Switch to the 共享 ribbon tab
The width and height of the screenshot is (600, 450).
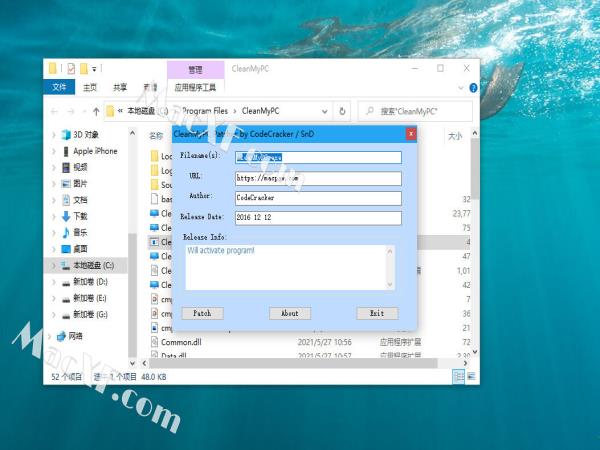pyautogui.click(x=120, y=88)
